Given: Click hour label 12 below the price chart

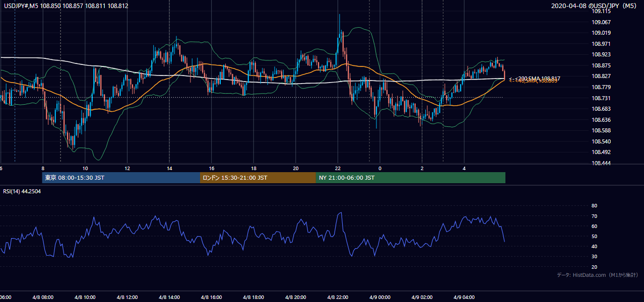Looking at the screenshot, I should tap(127, 169).
